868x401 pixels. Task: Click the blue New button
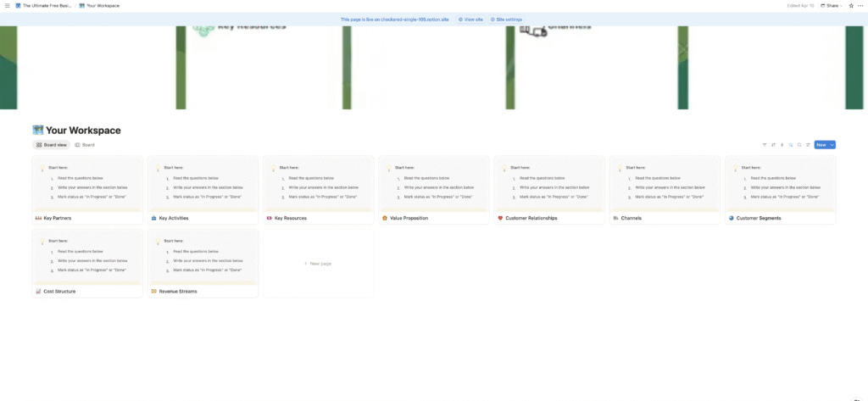pos(821,145)
